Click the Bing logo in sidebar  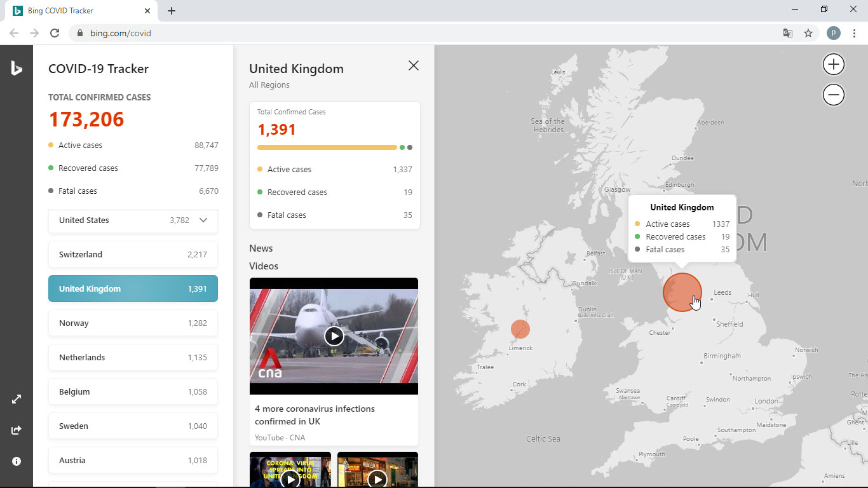(x=17, y=69)
